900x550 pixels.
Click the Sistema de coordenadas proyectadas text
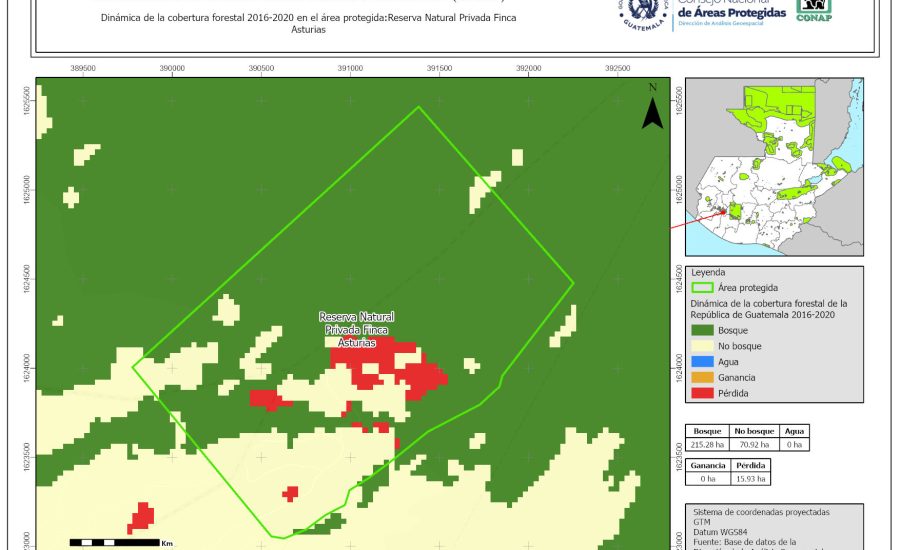point(761,512)
